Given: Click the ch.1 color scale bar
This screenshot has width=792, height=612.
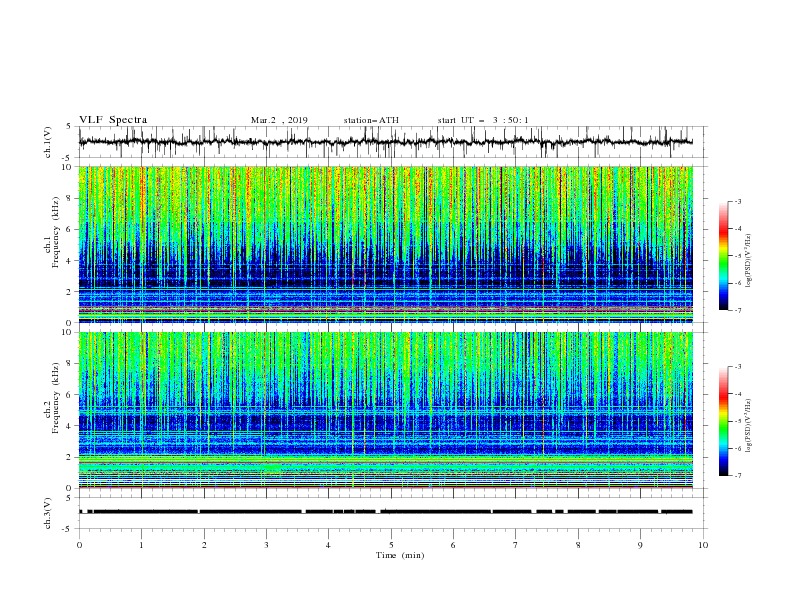Looking at the screenshot, I should [723, 256].
